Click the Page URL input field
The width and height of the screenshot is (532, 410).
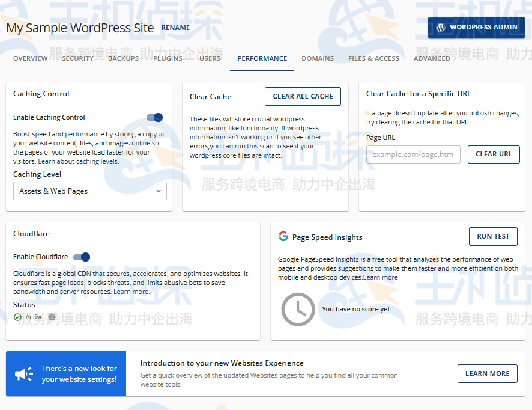pyautogui.click(x=413, y=154)
